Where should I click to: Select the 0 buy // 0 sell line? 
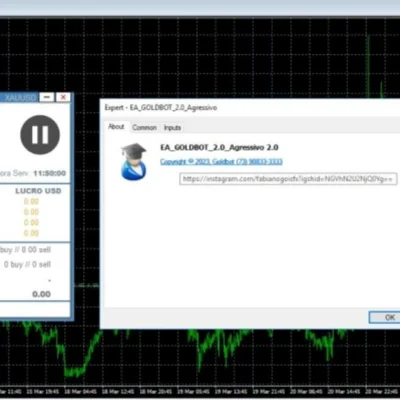(x=27, y=265)
